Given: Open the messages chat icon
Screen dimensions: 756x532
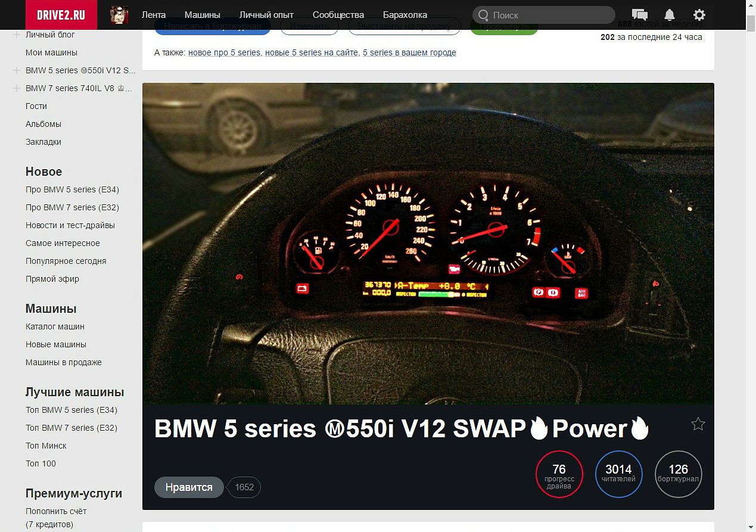Looking at the screenshot, I should [x=639, y=15].
